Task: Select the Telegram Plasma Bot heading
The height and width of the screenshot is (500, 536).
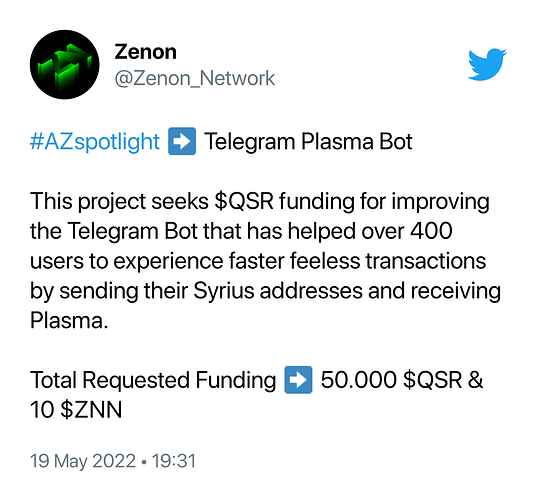Action: pos(308,141)
